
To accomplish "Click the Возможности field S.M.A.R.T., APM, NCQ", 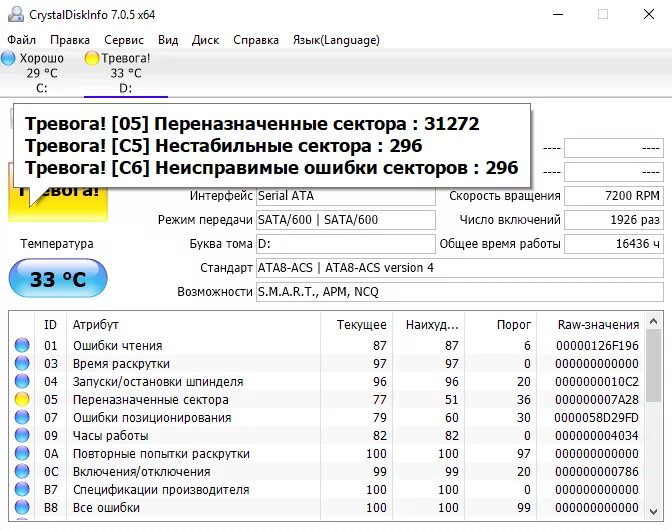I will [460, 292].
